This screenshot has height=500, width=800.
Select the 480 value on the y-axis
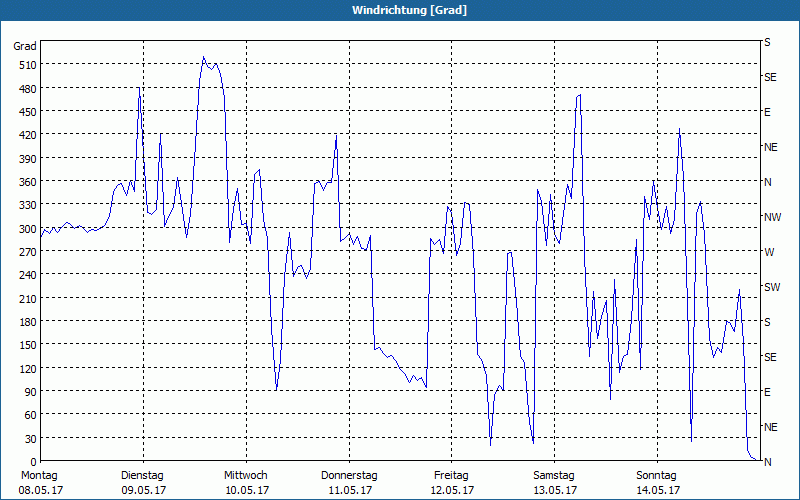click(28, 89)
